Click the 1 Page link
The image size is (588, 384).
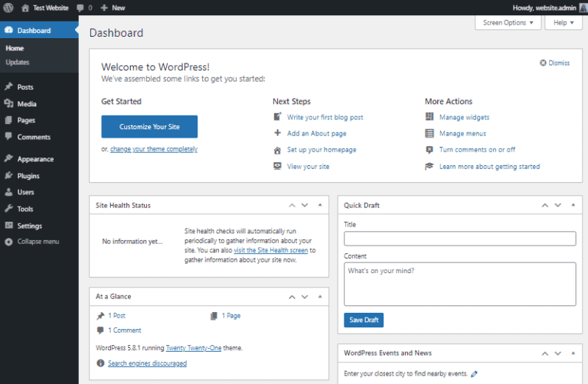(231, 316)
